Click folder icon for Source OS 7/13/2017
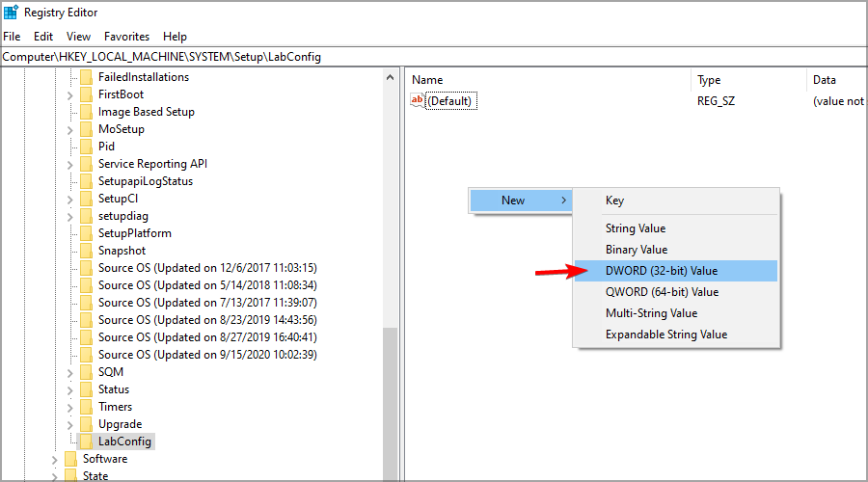Image resolution: width=868 pixels, height=482 pixels. [86, 303]
